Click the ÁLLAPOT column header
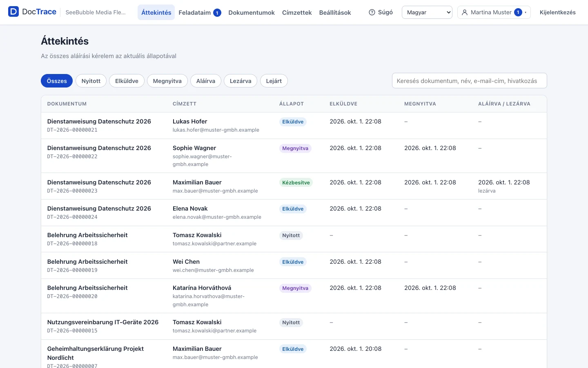 [292, 104]
